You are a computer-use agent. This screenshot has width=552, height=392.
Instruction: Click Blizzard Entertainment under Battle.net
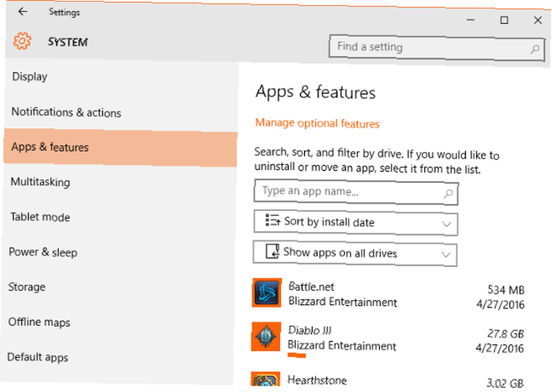point(343,302)
